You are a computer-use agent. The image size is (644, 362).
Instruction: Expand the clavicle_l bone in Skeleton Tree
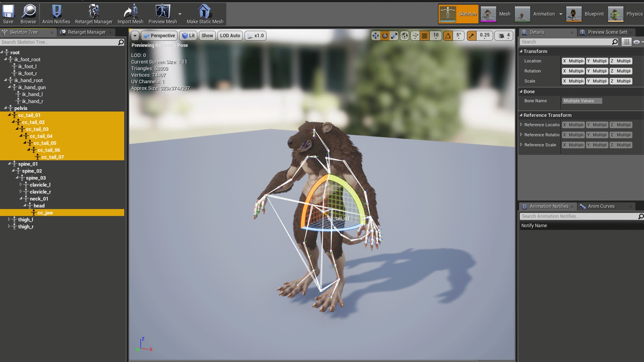21,185
